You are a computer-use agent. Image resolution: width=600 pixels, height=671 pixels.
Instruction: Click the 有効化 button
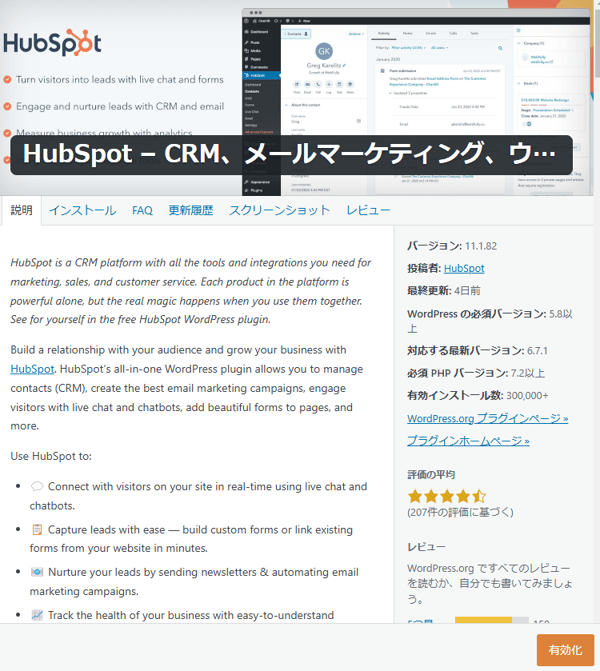tap(565, 650)
